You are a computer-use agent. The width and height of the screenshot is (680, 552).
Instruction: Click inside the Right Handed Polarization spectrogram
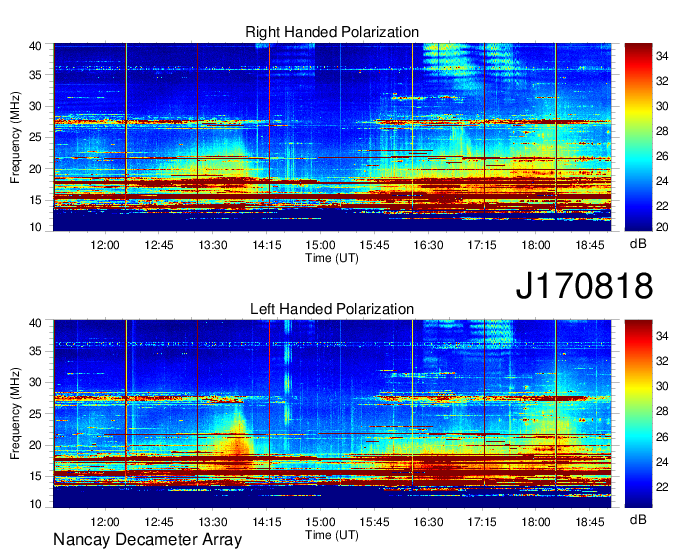pyautogui.click(x=332, y=137)
